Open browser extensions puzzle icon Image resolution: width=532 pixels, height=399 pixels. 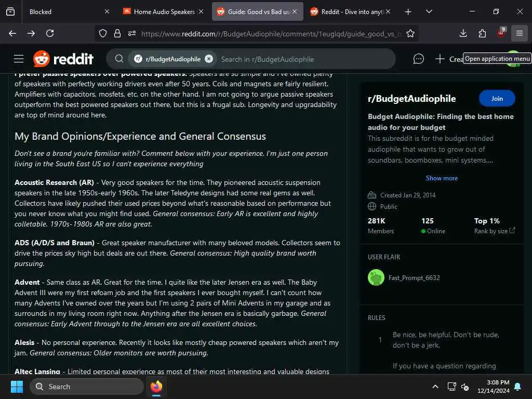[482, 33]
